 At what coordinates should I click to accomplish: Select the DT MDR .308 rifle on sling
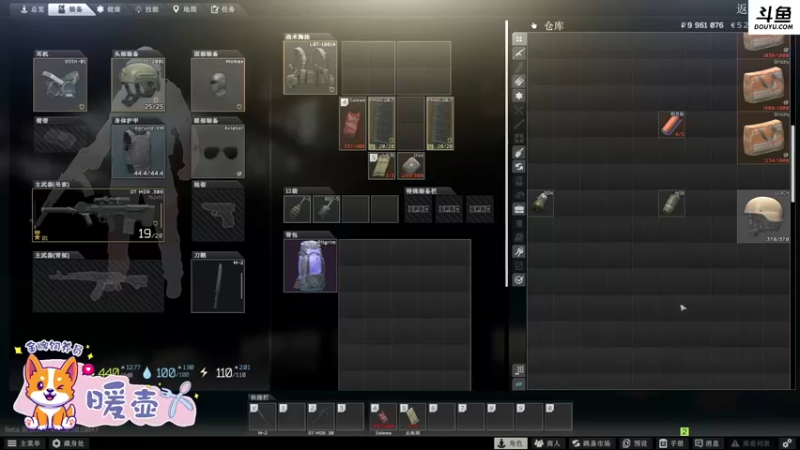pyautogui.click(x=98, y=215)
